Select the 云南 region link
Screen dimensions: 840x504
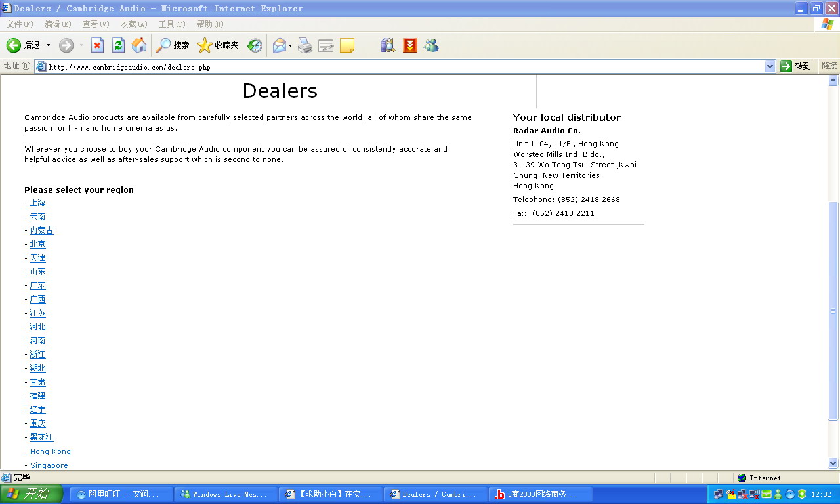(38, 217)
